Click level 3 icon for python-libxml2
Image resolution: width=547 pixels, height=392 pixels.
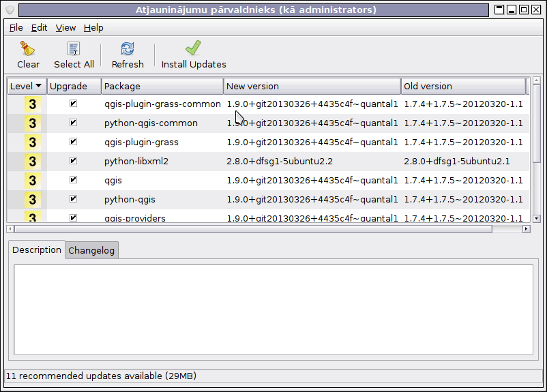33,162
